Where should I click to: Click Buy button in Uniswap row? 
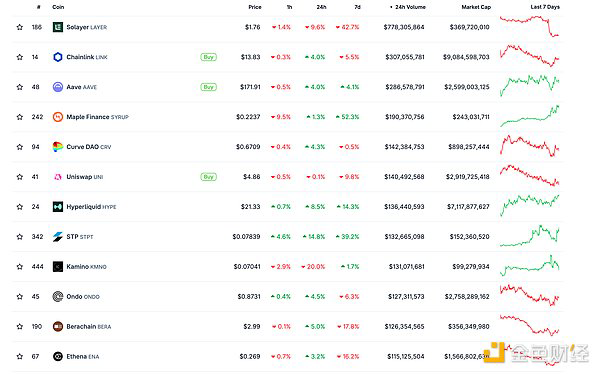[x=209, y=177]
